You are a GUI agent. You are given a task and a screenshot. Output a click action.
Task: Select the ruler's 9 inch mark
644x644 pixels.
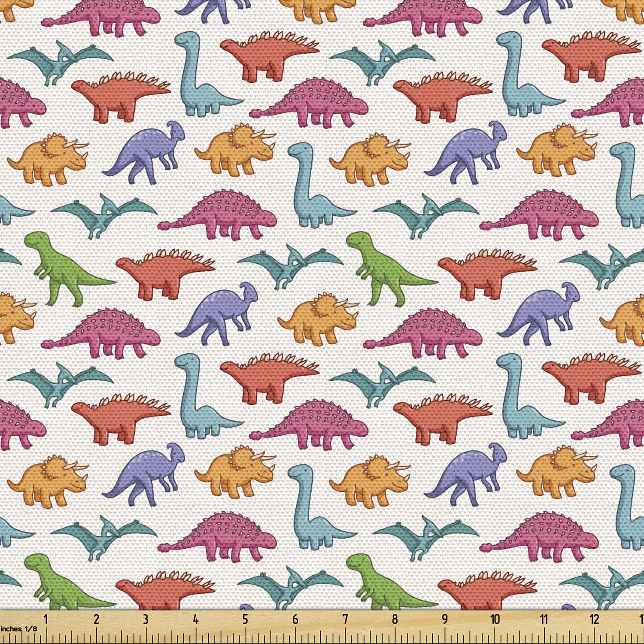(445, 619)
